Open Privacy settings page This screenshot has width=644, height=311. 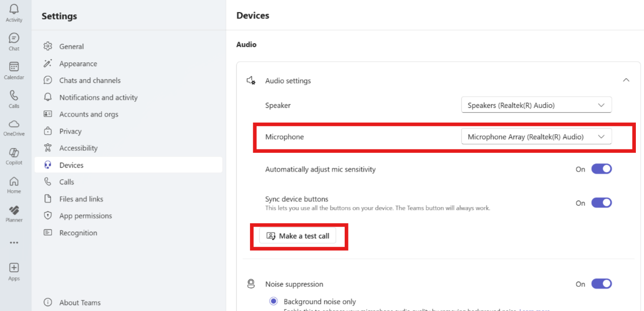pyautogui.click(x=70, y=131)
